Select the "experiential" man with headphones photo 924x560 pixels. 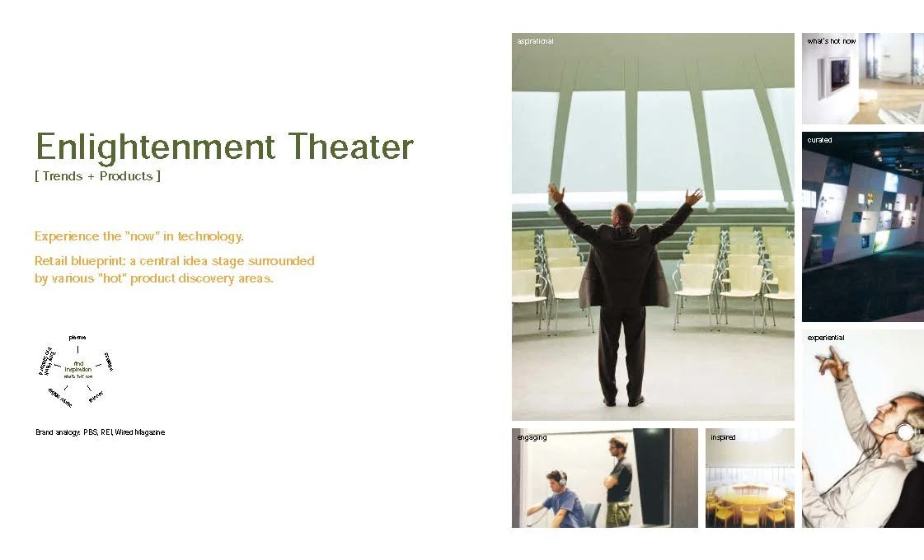[x=863, y=428]
